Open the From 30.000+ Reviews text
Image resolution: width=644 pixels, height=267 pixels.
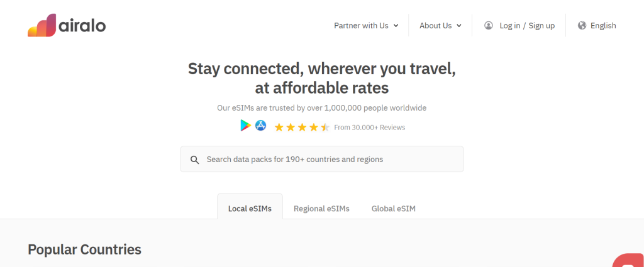click(369, 128)
